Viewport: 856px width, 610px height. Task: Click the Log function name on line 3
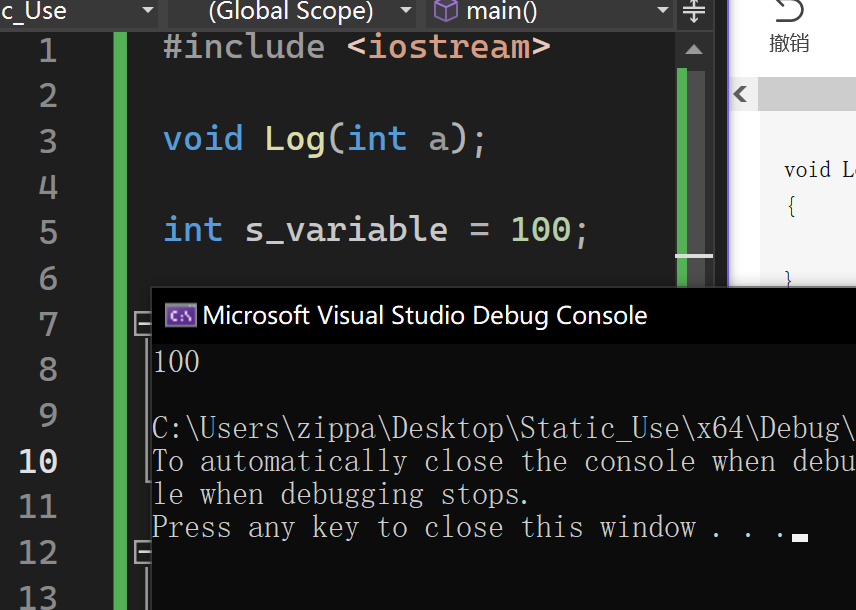[295, 139]
